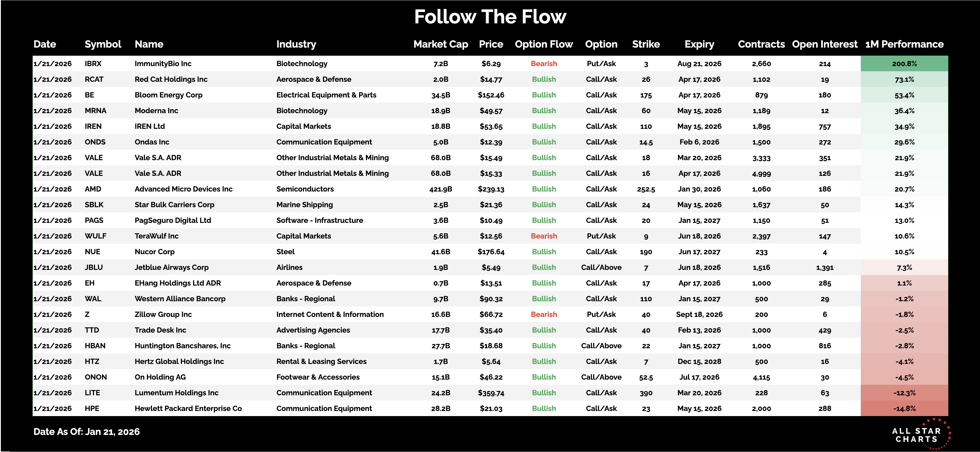The width and height of the screenshot is (980, 452).
Task: Click the 1M Performance column header
Action: pyautogui.click(x=904, y=44)
